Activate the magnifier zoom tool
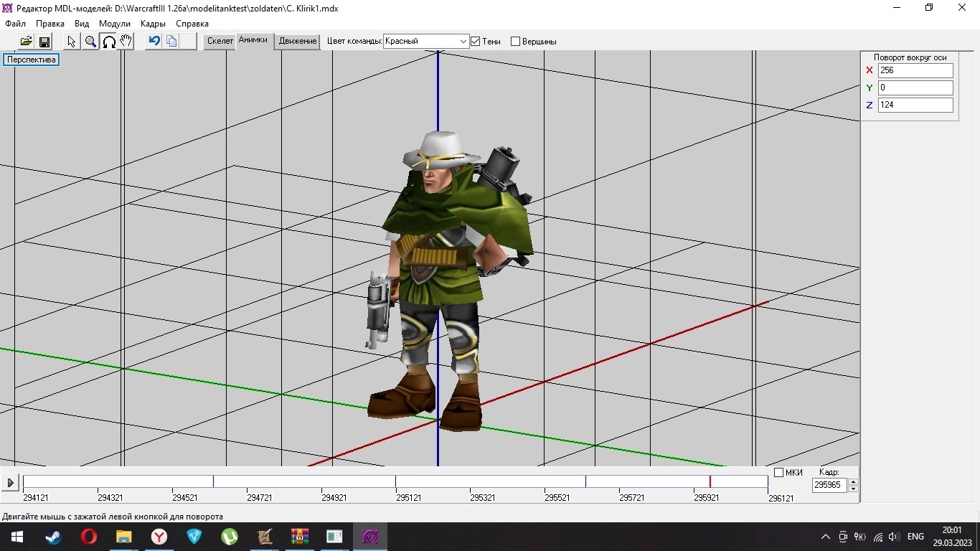This screenshot has width=980, height=551. [x=90, y=42]
